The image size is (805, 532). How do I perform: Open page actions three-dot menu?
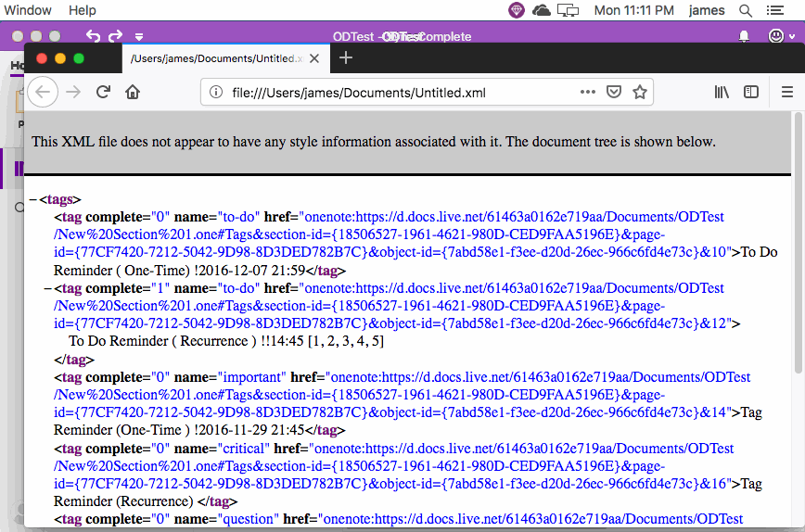pos(587,92)
